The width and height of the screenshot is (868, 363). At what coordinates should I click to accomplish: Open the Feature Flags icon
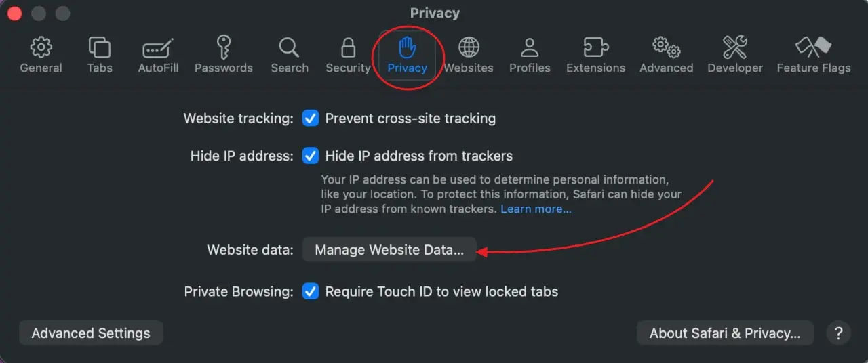(813, 48)
